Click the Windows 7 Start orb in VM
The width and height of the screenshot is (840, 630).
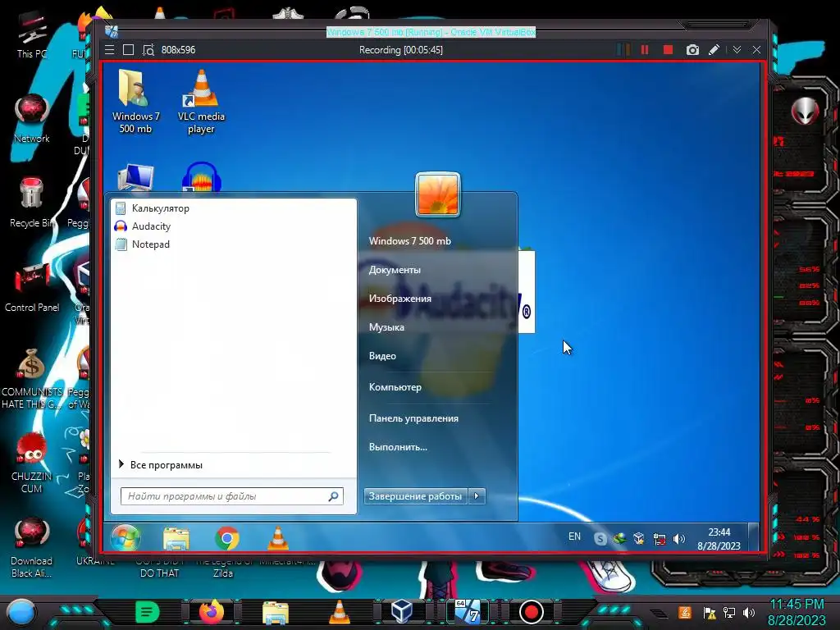tap(126, 537)
